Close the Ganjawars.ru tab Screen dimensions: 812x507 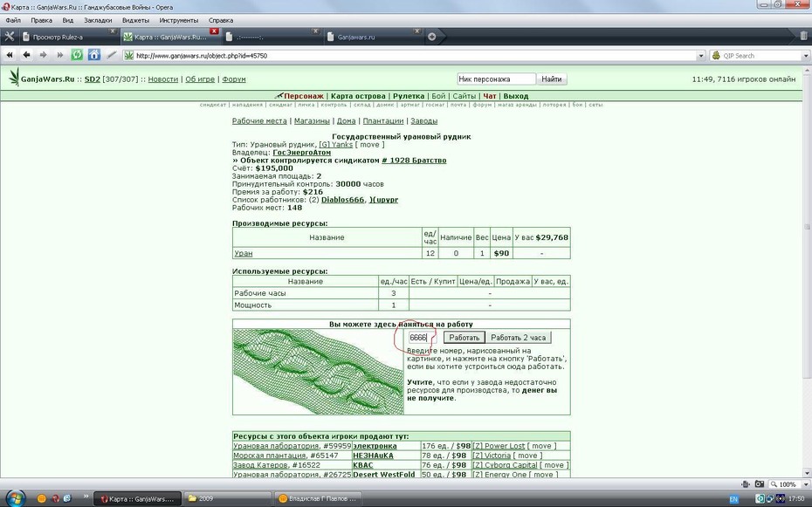[416, 31]
